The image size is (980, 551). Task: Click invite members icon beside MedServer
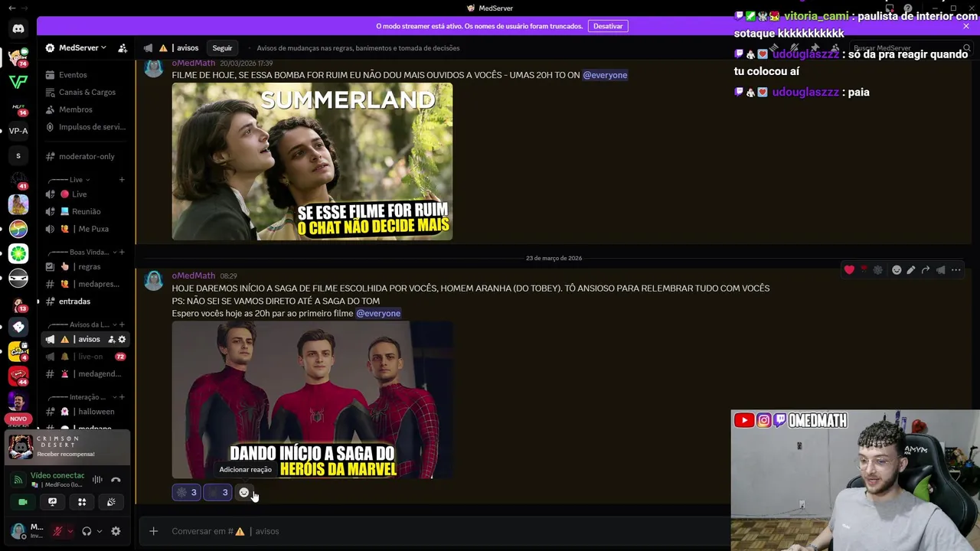122,47
